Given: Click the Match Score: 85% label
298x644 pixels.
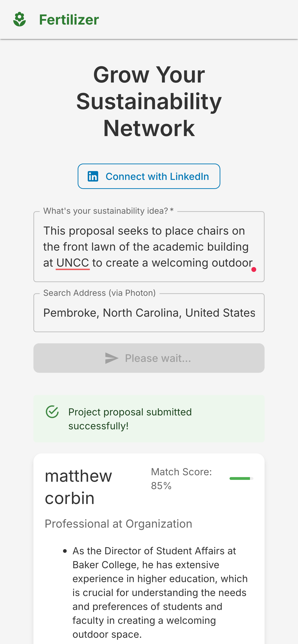Looking at the screenshot, I should 181,478.
